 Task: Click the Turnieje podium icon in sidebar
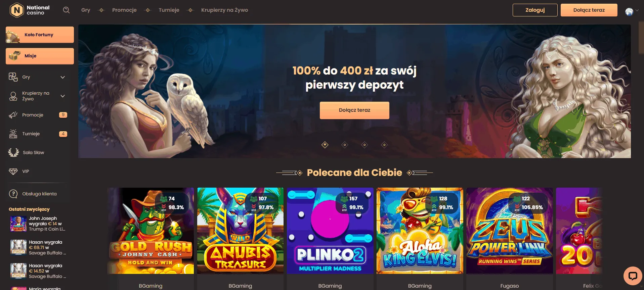(x=13, y=134)
